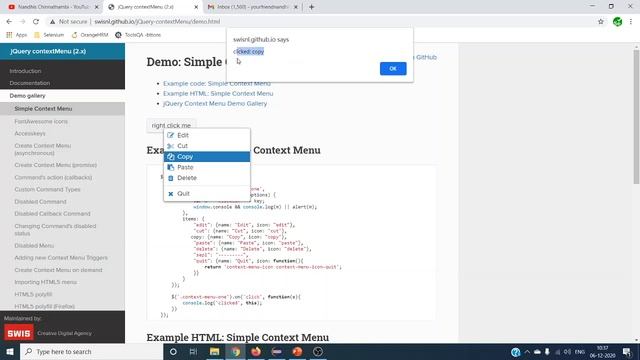Open Disabled Callback Command demo
The width and height of the screenshot is (640, 360).
(52, 213)
